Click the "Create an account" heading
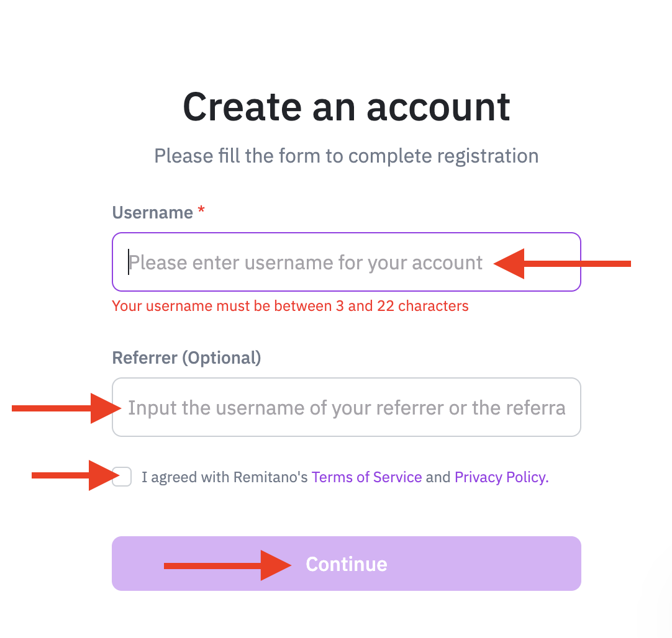Viewport: 672px width, 638px height. point(346,107)
